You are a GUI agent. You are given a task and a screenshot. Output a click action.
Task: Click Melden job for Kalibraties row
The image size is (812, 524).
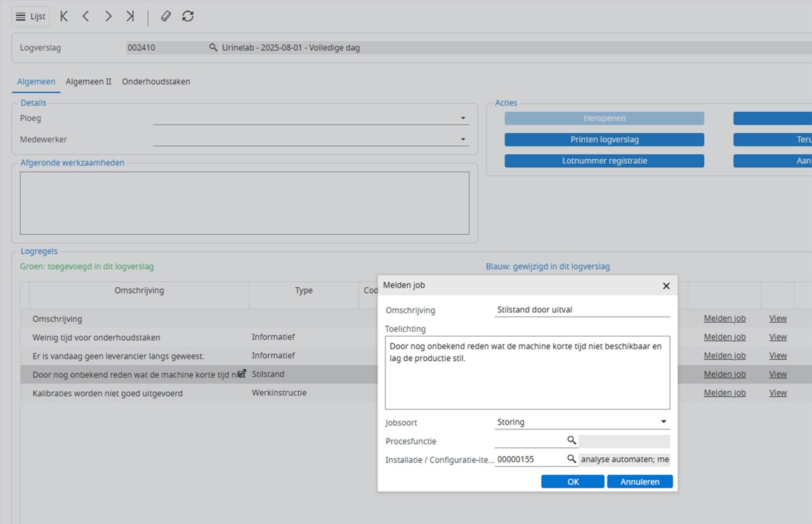click(724, 393)
